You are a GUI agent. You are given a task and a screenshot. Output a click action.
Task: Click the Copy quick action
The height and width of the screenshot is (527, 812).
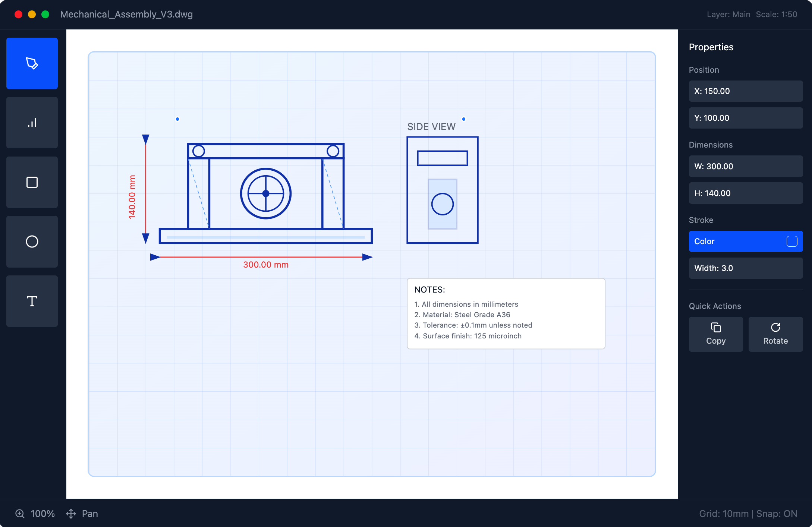point(715,334)
